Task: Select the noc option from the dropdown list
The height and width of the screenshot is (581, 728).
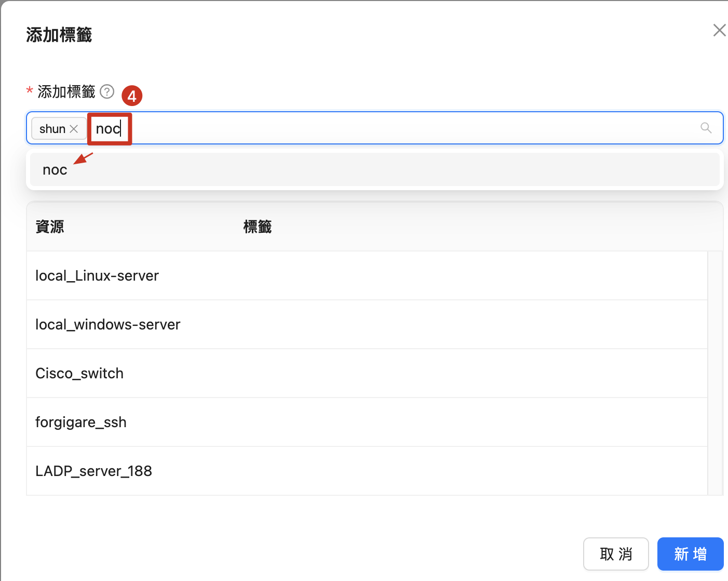Action: pyautogui.click(x=55, y=170)
